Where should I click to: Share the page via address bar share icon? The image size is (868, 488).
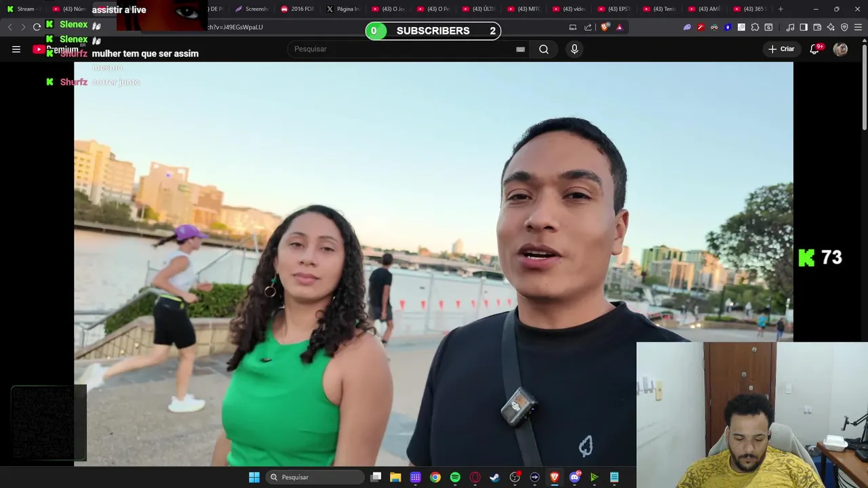point(588,27)
